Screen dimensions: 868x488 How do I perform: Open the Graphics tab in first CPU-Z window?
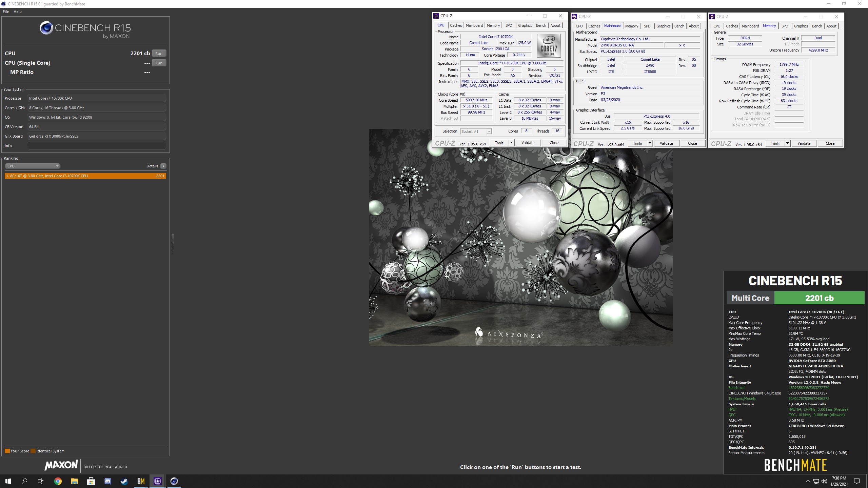tap(525, 25)
